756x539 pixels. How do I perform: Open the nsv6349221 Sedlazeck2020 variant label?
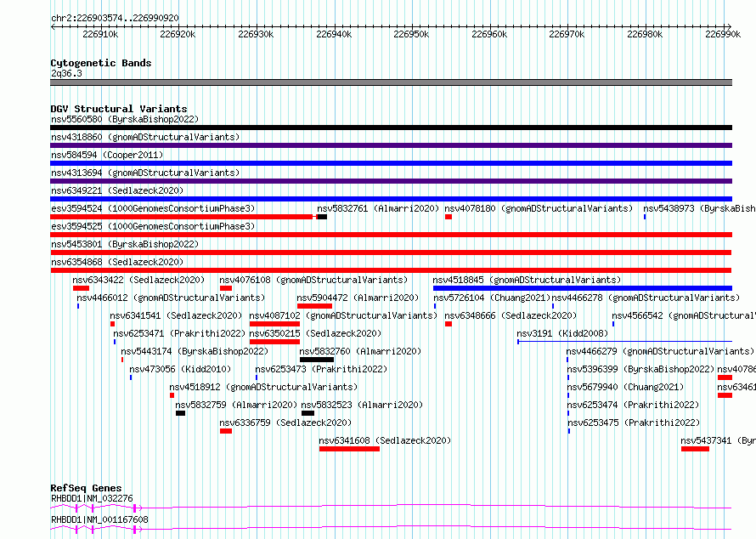(117, 190)
